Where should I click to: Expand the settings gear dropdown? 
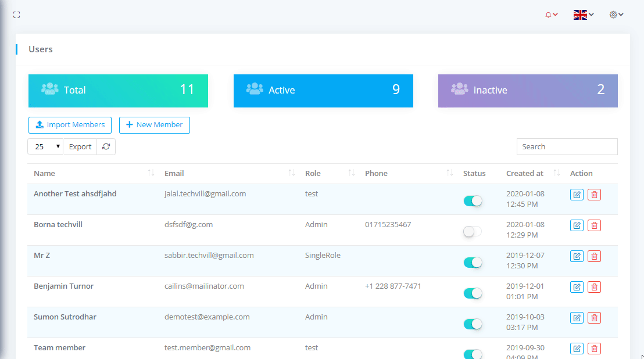coord(616,15)
